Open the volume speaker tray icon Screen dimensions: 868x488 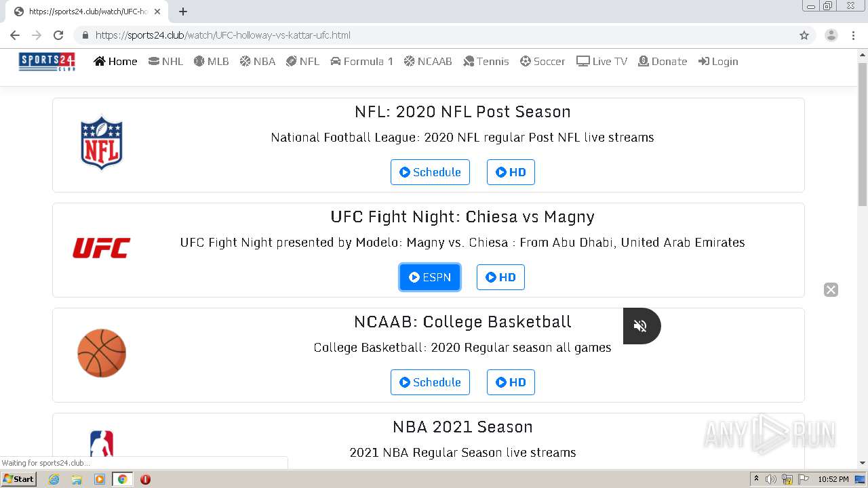tap(770, 479)
